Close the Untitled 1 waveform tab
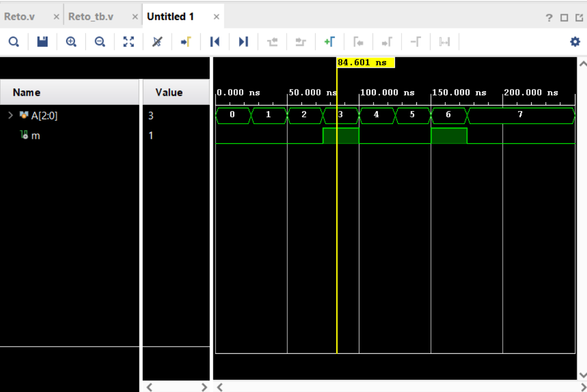The width and height of the screenshot is (587, 392). coord(216,16)
